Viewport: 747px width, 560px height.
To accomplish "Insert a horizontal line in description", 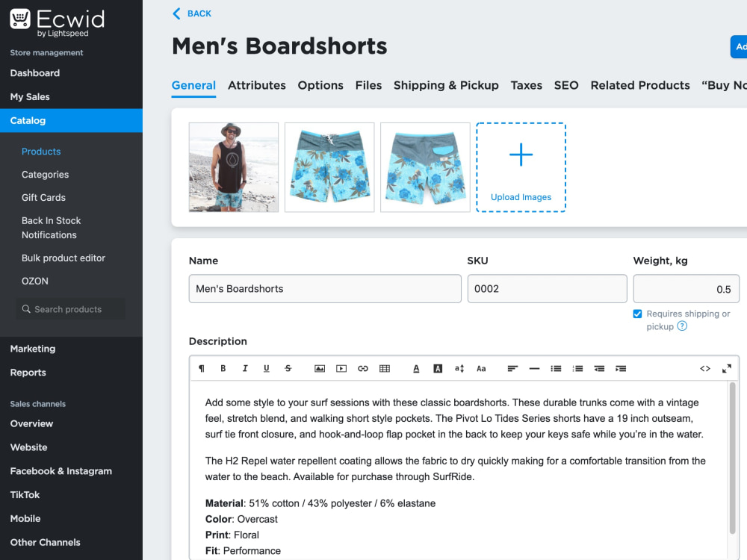I will click(x=535, y=369).
